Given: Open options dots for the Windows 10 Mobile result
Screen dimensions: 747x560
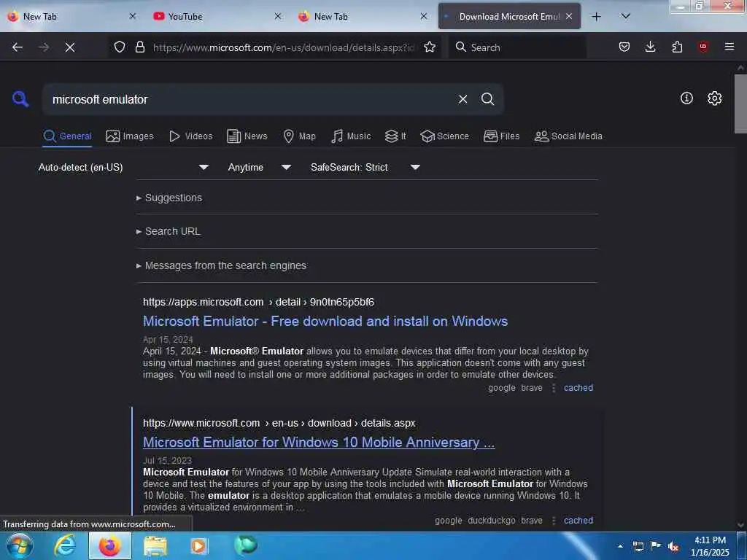Looking at the screenshot, I should 553,521.
